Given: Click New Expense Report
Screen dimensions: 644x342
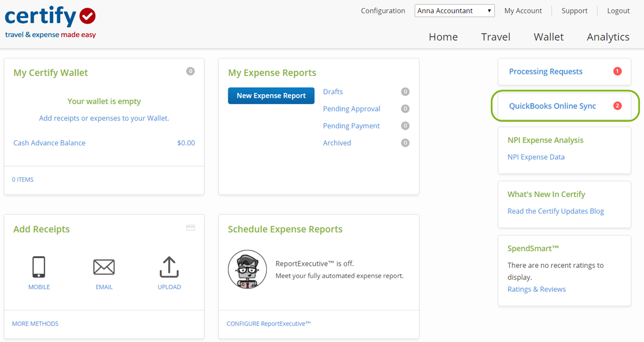Looking at the screenshot, I should point(271,95).
